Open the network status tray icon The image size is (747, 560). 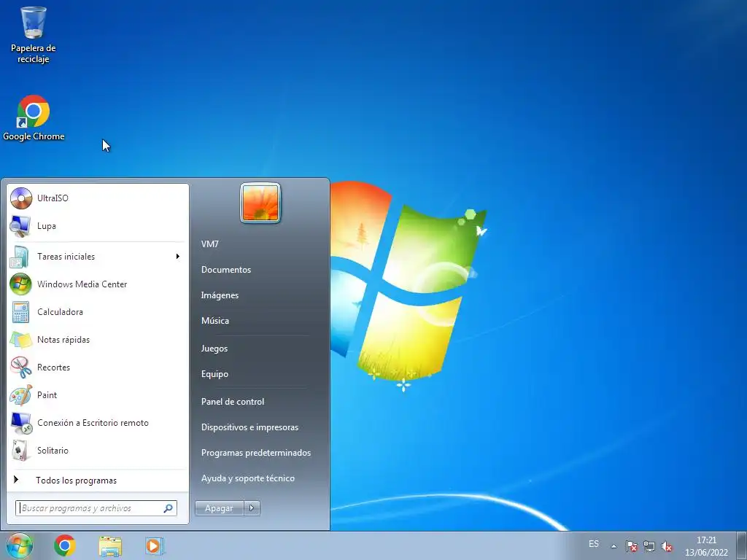pyautogui.click(x=649, y=546)
